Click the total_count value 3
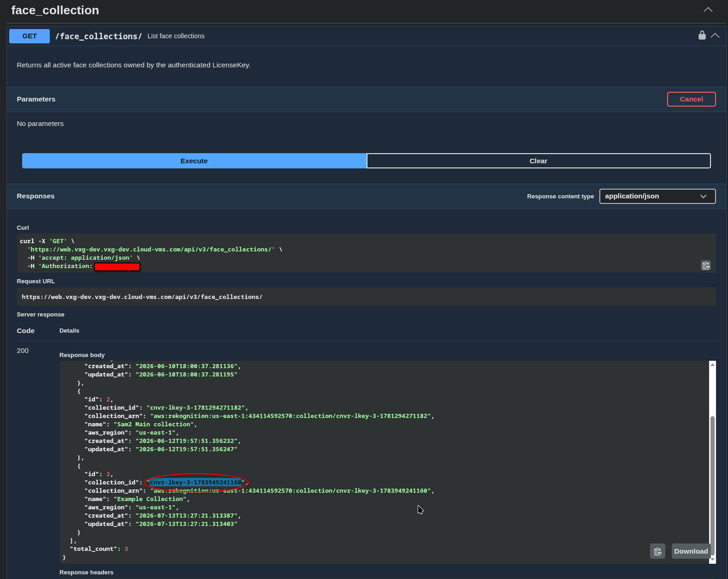The height and width of the screenshot is (579, 728). click(x=126, y=549)
